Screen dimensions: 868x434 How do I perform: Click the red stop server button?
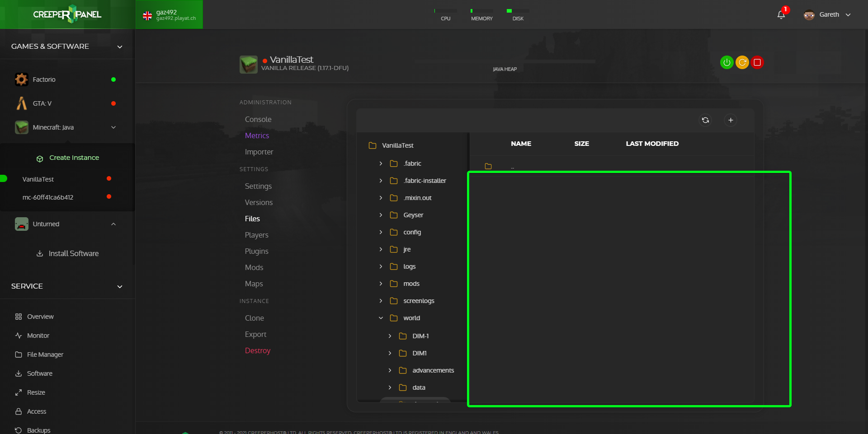[x=757, y=62]
